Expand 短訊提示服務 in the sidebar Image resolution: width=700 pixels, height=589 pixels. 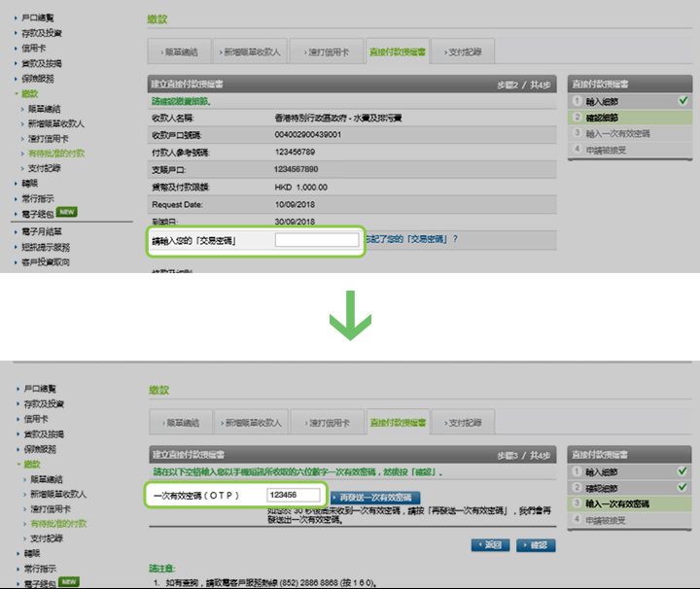click(46, 247)
